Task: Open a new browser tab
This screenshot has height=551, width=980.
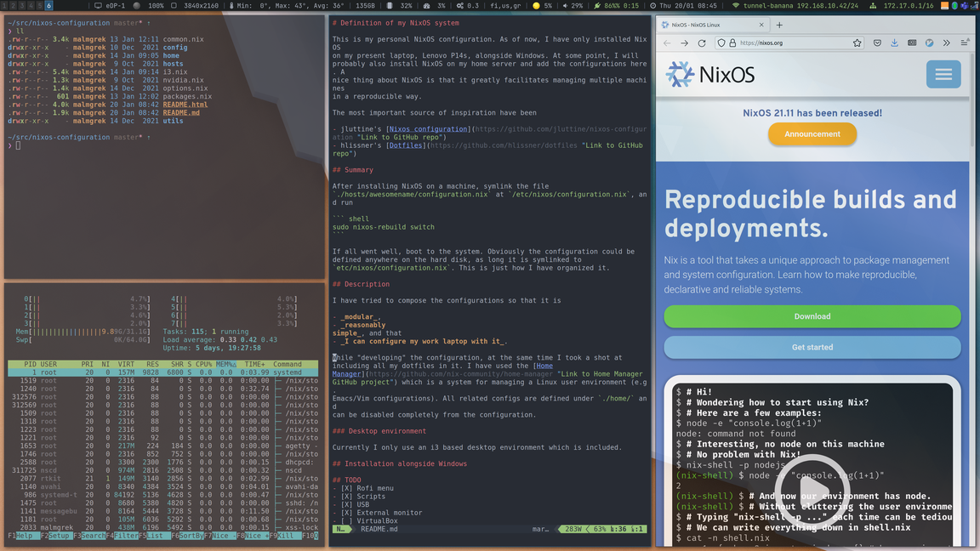Action: (778, 25)
